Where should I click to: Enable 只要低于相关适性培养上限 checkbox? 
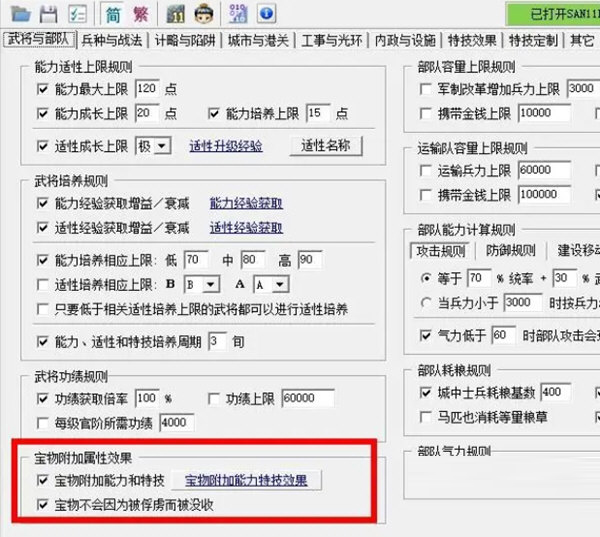(42, 309)
